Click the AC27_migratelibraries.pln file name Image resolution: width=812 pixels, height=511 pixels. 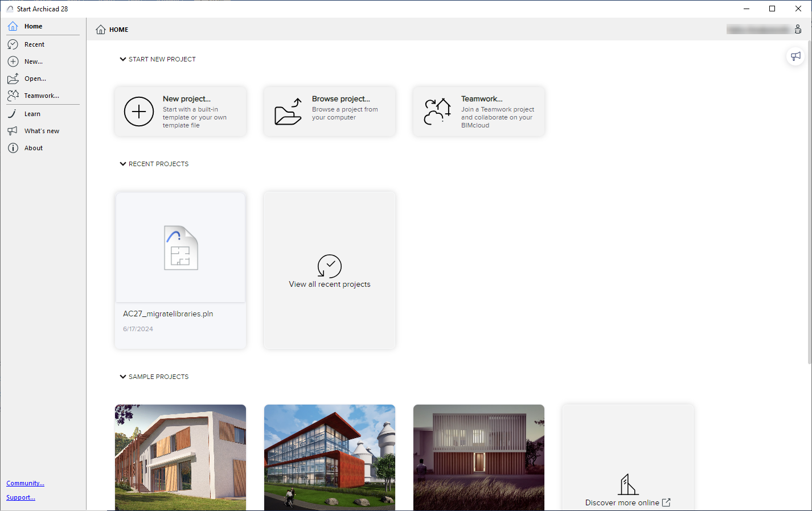point(168,314)
